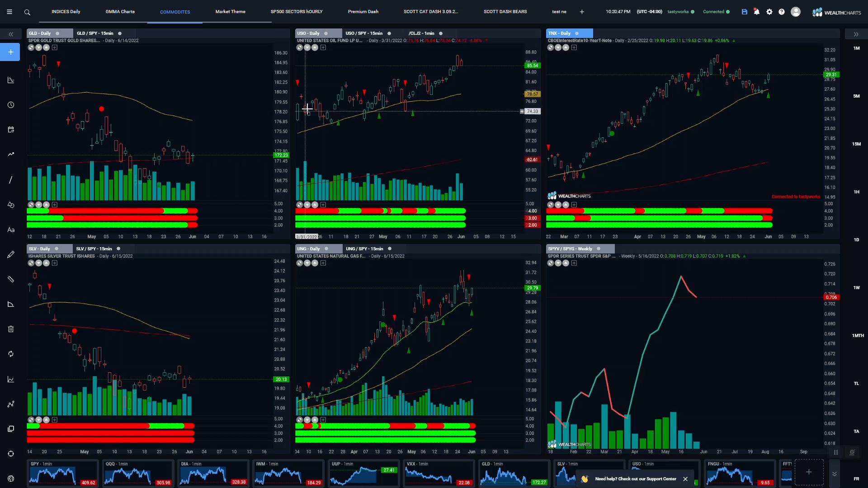Switch to the INDICES Daily tab
The image size is (868, 488).
pos(66,12)
